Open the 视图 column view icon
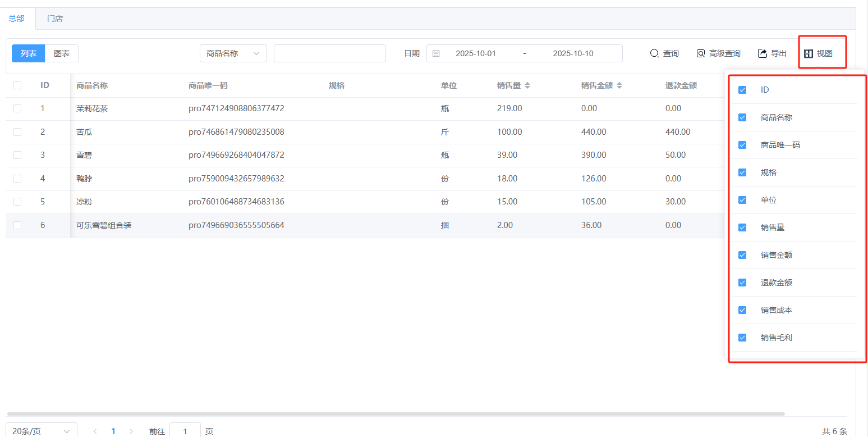This screenshot has width=868, height=437. [x=809, y=53]
